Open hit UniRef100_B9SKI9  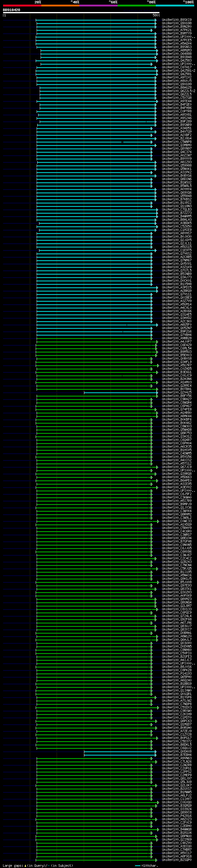[x=176, y=20]
